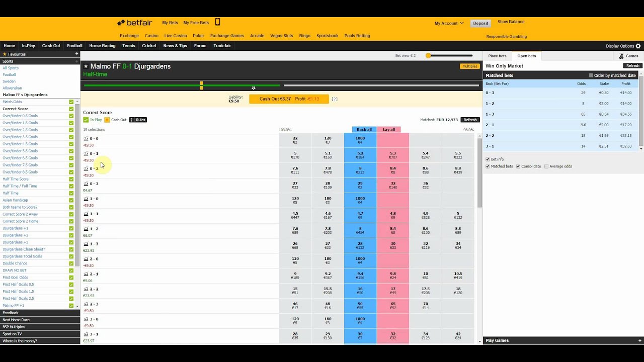Viewport: 644px width, 362px height.
Task: Switch to the Place bets tab
Action: tap(497, 56)
